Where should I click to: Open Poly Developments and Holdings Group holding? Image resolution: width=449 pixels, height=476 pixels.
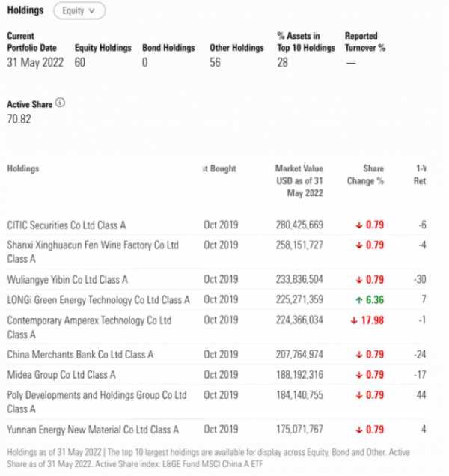click(97, 402)
